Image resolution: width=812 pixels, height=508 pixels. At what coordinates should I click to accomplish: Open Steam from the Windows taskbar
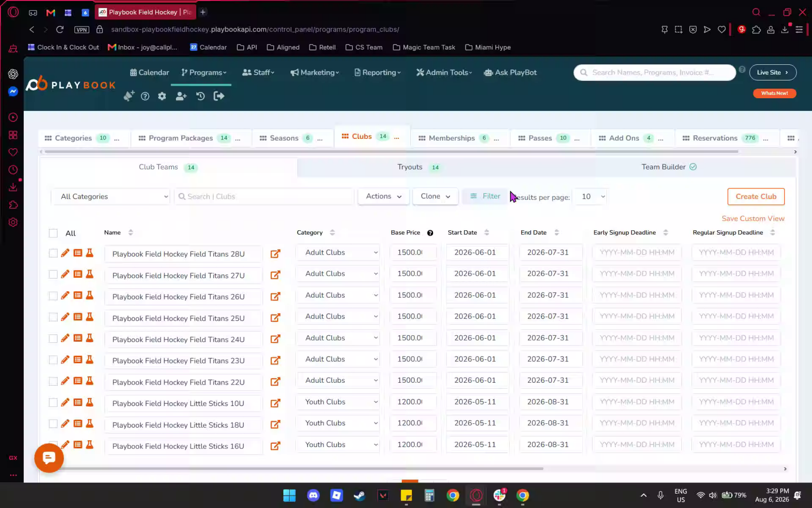click(x=359, y=495)
